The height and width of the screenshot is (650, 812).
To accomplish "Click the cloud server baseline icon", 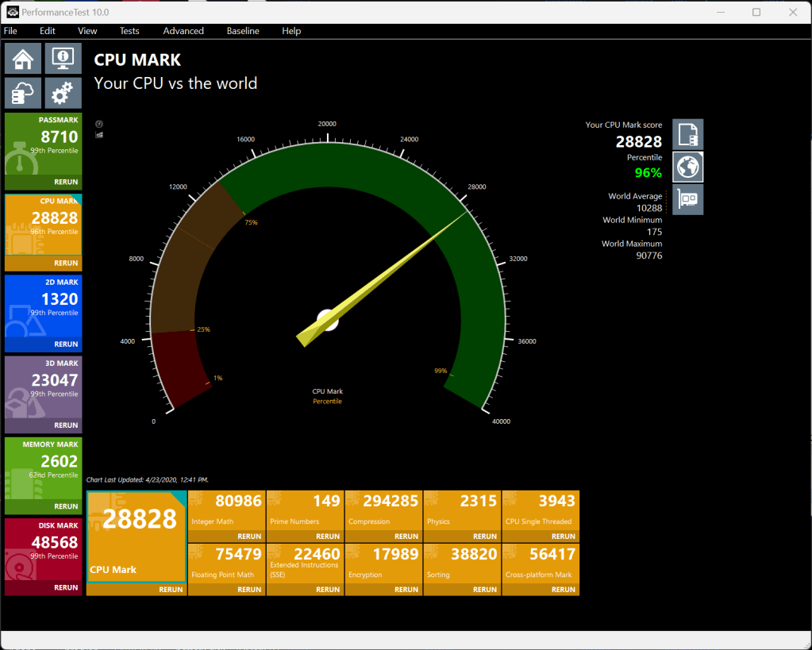I will [x=23, y=94].
